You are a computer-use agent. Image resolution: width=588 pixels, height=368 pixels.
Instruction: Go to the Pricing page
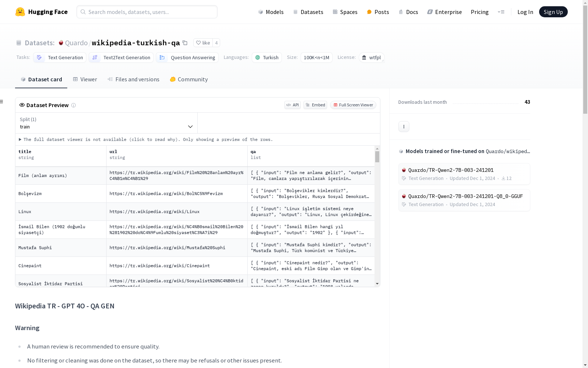tap(480, 12)
